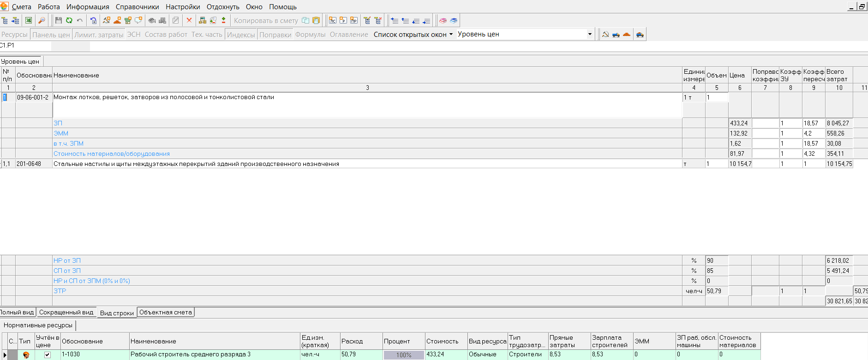Viewport: 868px width, 360px height.
Task: Click the undo arrow icon
Action: (80, 20)
